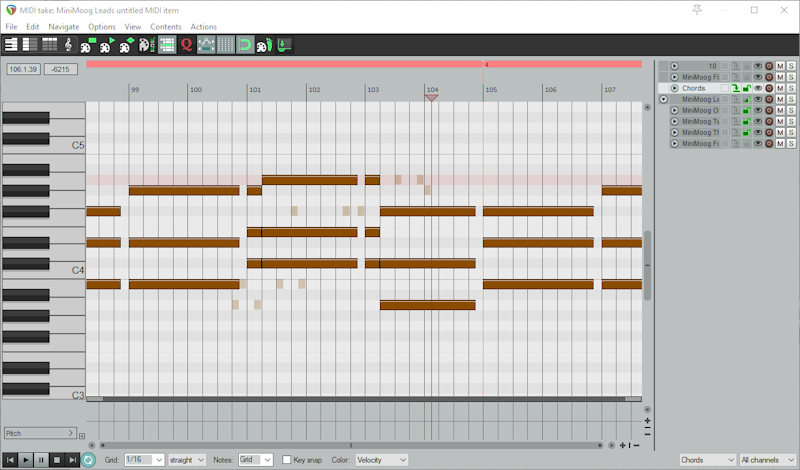Screen dimensions: 800x470
Task: Click the horizontal scrollbar below the grid
Action: [350, 445]
